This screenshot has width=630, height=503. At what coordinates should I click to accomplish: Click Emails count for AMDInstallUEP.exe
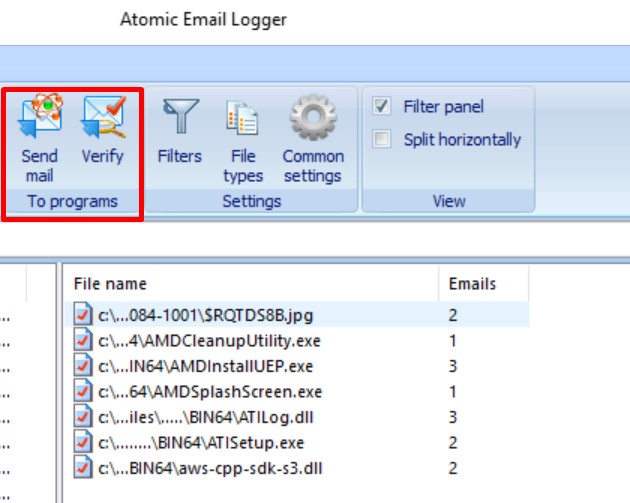[453, 366]
